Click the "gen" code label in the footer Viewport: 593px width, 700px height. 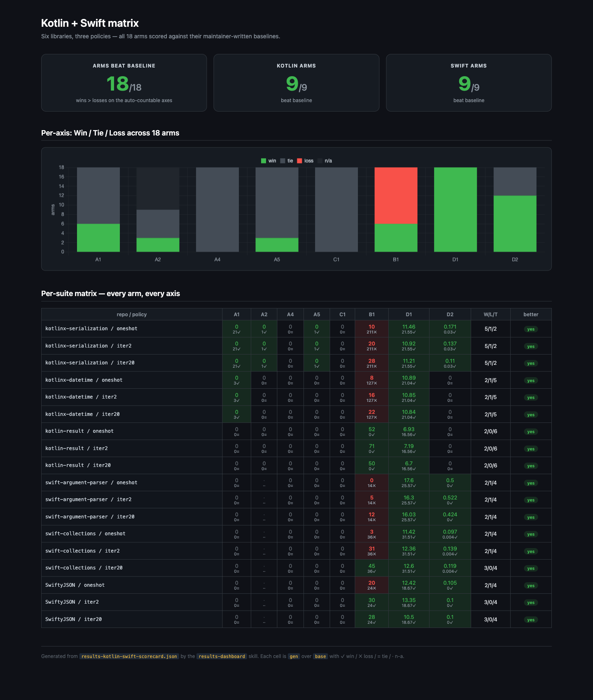click(294, 656)
